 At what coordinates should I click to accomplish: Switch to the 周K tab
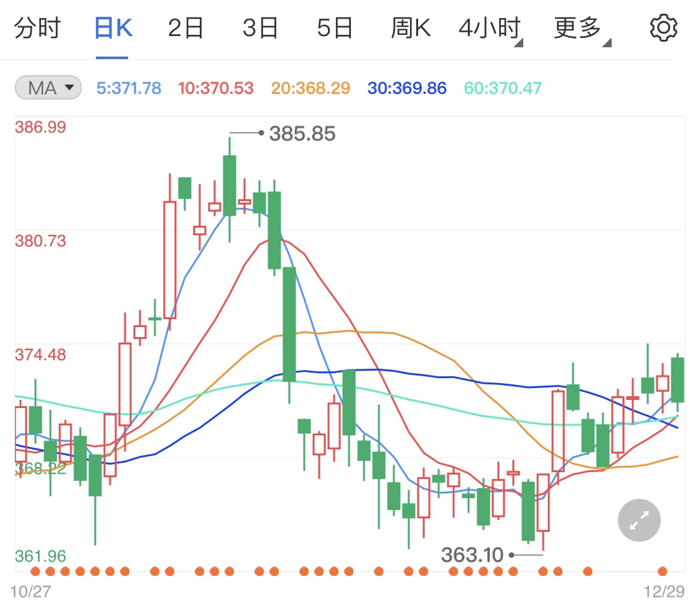coord(411,28)
